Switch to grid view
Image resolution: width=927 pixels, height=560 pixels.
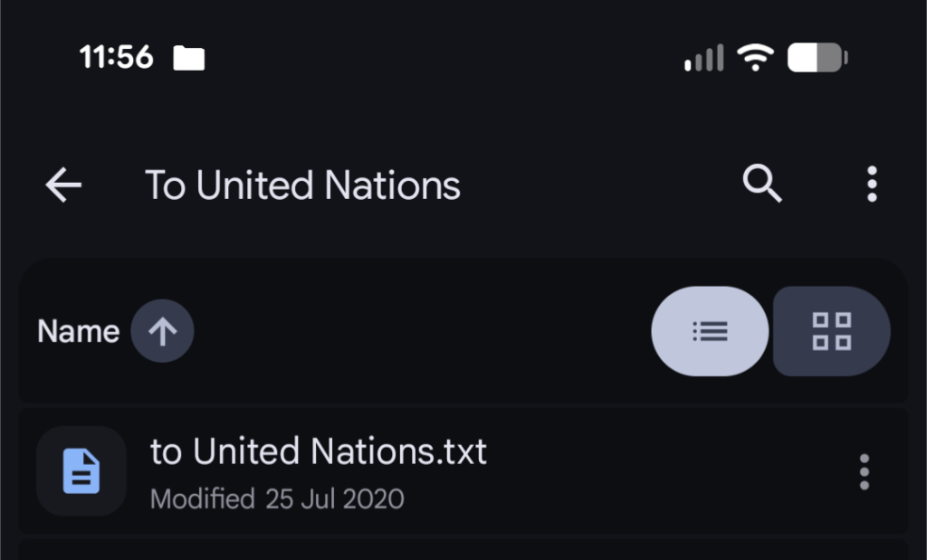pos(831,331)
